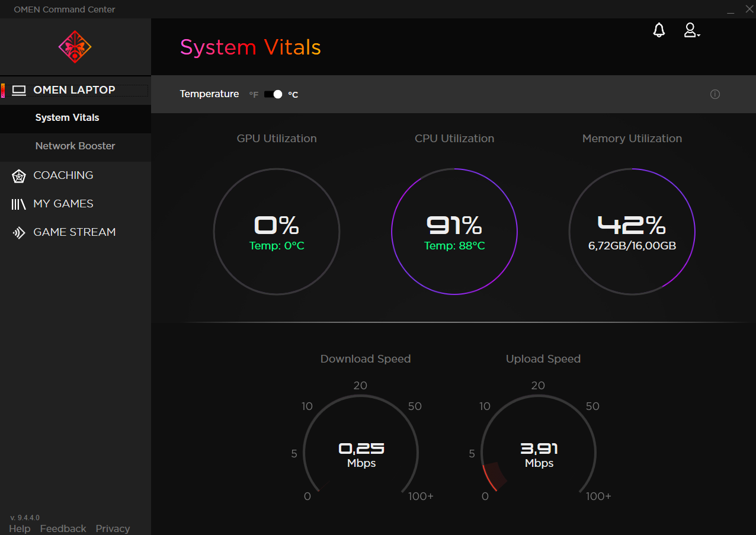Click the 'Download Speed' label
The width and height of the screenshot is (756, 535).
(x=366, y=359)
